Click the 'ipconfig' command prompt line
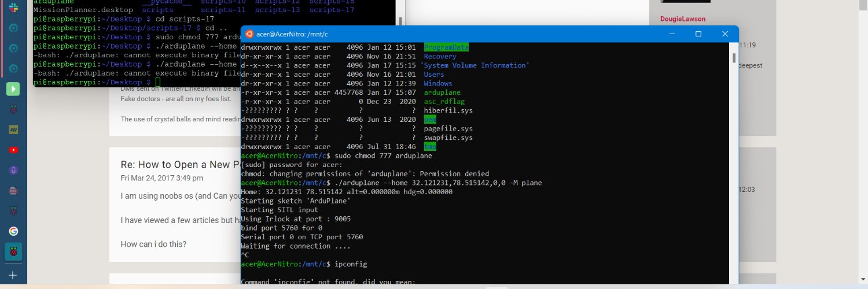 click(x=304, y=264)
